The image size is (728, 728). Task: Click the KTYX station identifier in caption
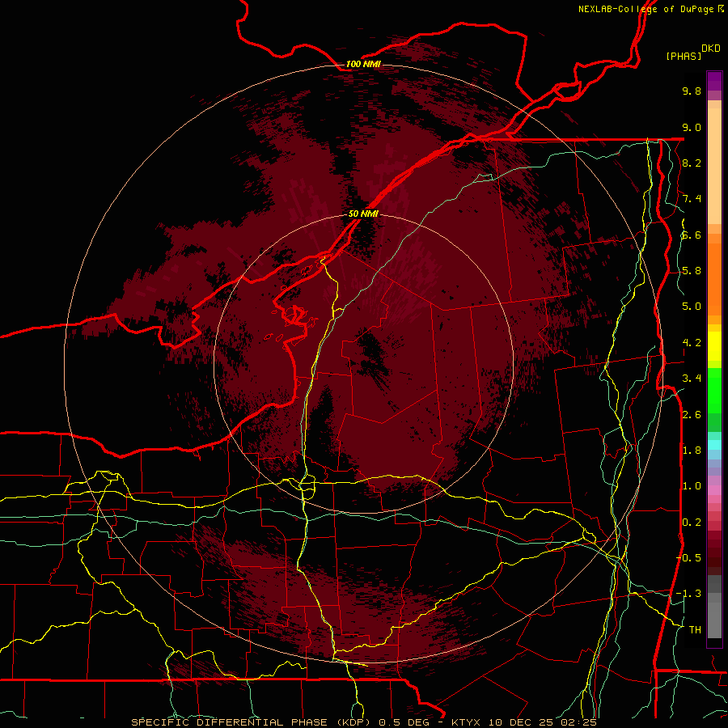click(x=467, y=722)
